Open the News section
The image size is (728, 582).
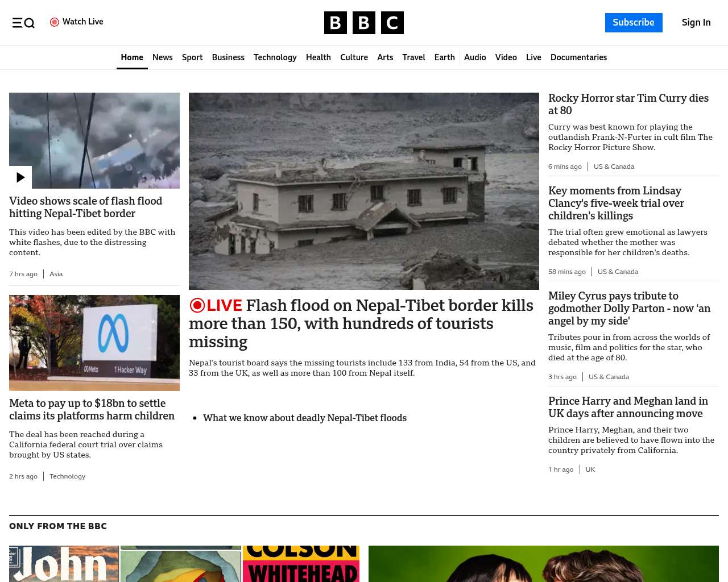pyautogui.click(x=163, y=57)
